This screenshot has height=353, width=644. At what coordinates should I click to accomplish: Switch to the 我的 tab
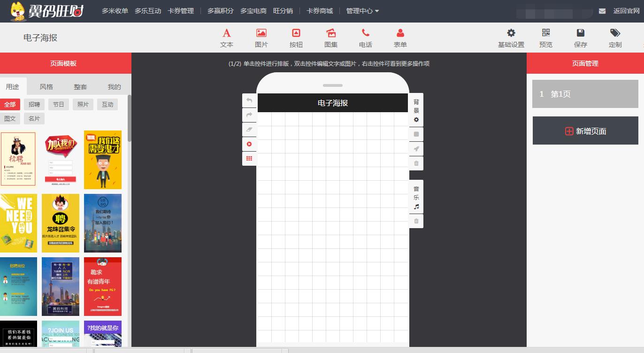click(x=114, y=87)
